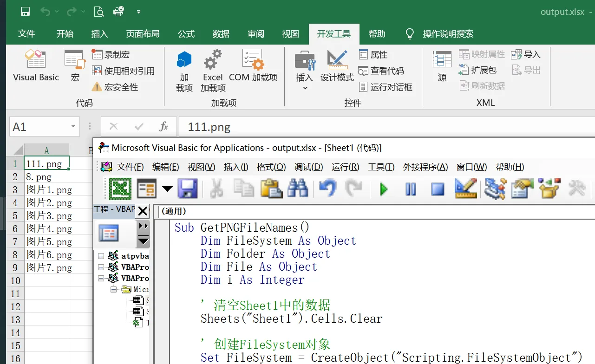Open VBA 文件(F) menu
This screenshot has width=595, height=364.
tap(130, 167)
